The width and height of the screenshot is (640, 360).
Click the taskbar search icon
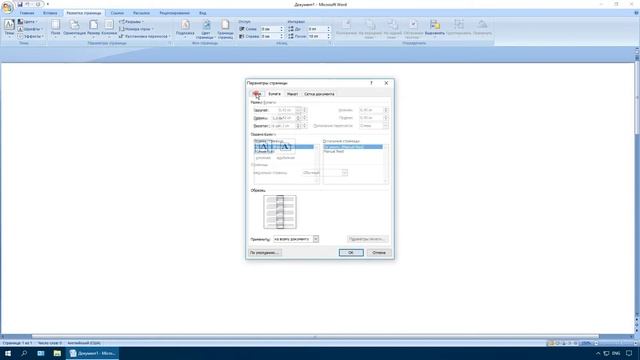coord(24,353)
